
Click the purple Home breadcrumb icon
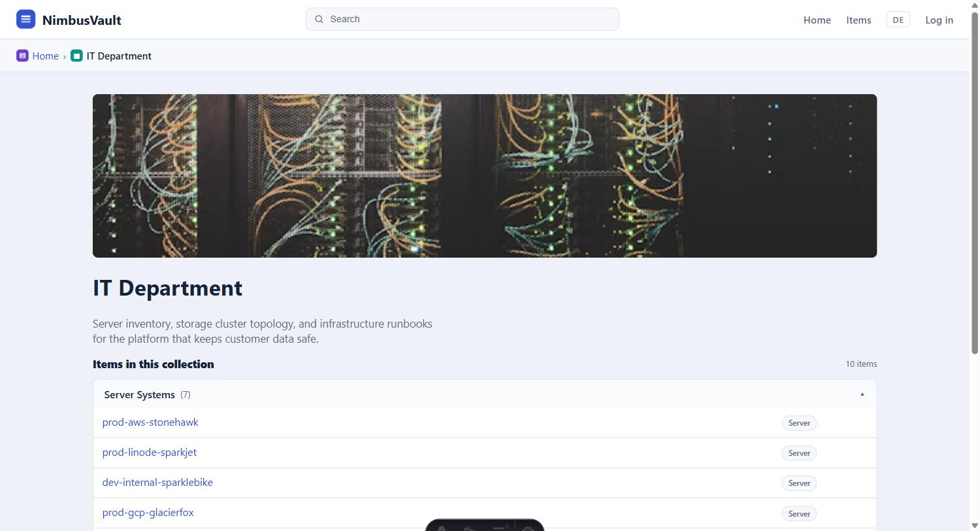pos(22,56)
